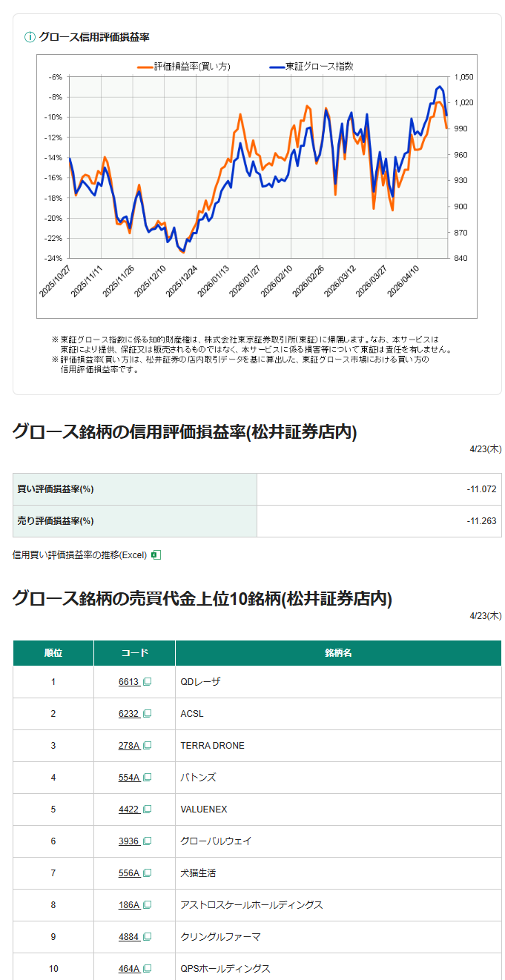Open stock code 464A link

tap(128, 969)
